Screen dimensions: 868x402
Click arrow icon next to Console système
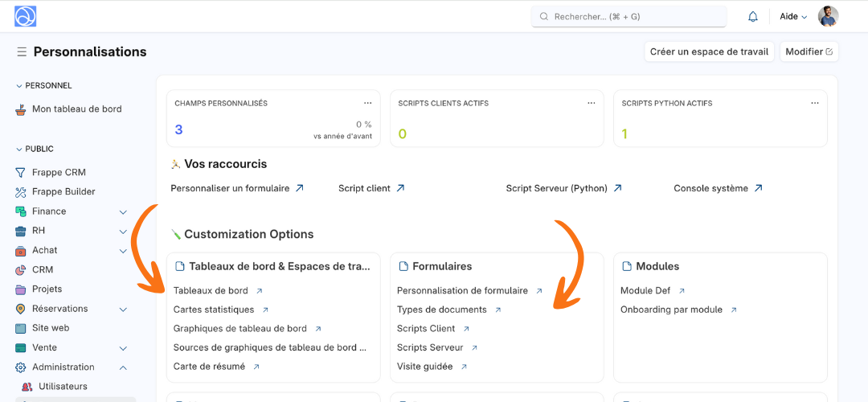click(x=759, y=188)
